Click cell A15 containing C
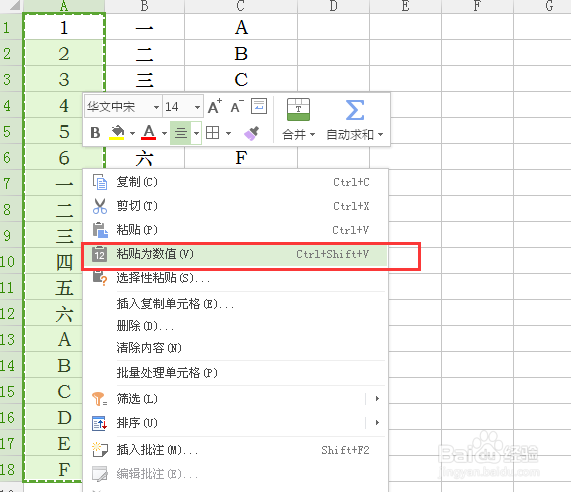The width and height of the screenshot is (571, 492). [53, 391]
